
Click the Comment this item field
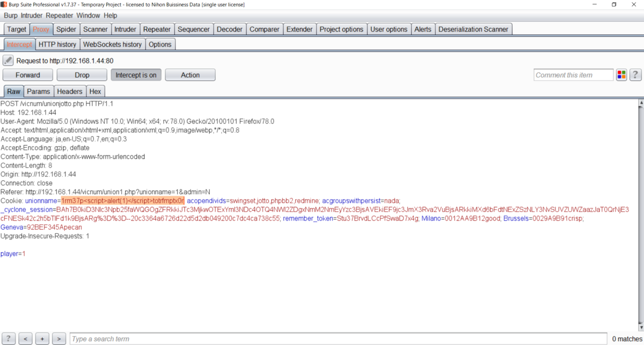click(574, 75)
